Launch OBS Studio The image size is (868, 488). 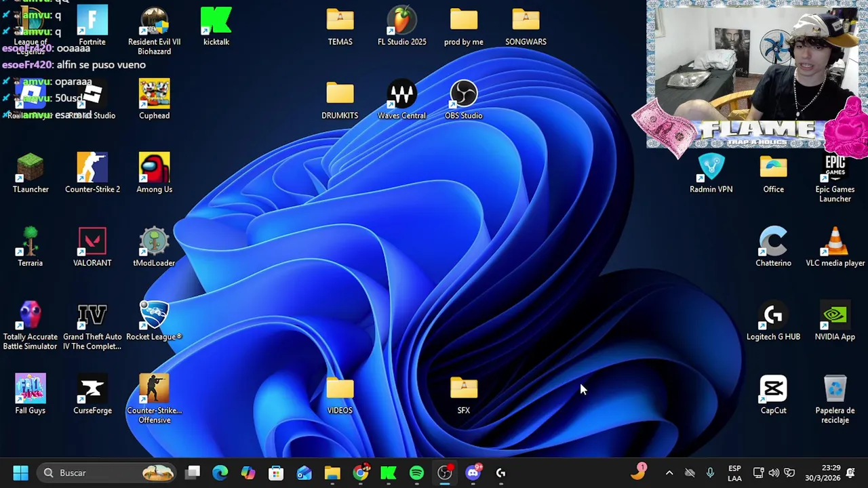click(464, 99)
